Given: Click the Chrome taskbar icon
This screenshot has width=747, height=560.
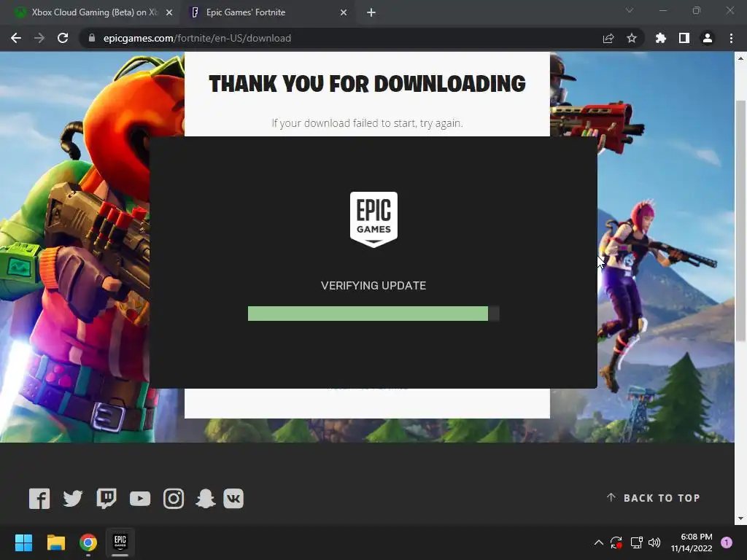Looking at the screenshot, I should tap(88, 542).
